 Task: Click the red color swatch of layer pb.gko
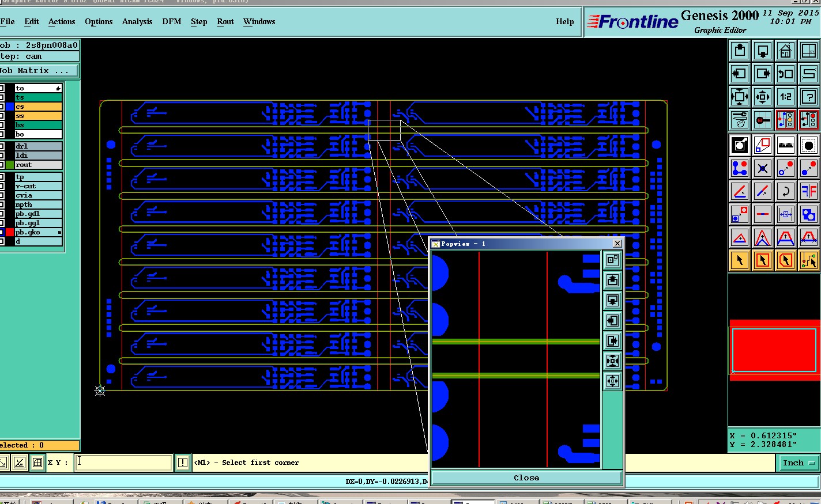coord(10,232)
